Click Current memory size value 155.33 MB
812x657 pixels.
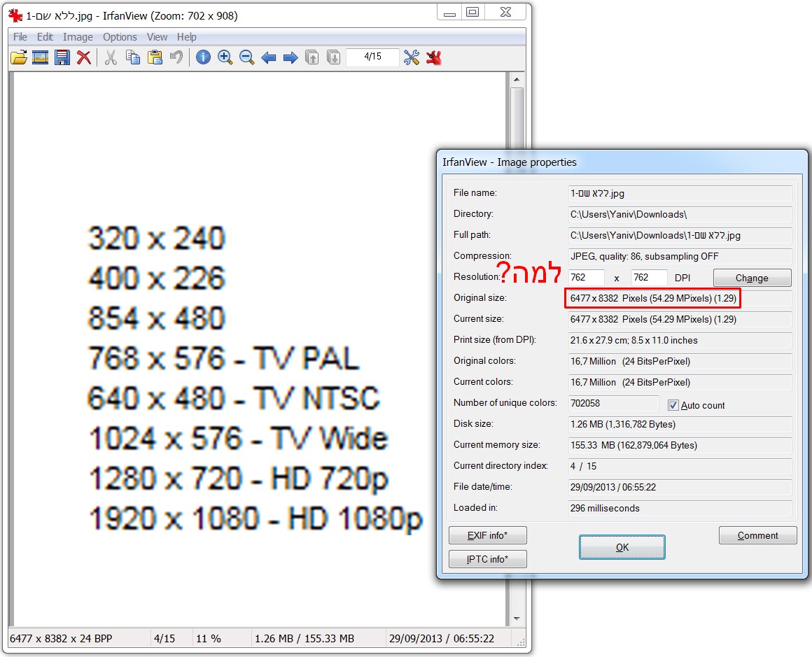[x=680, y=445]
